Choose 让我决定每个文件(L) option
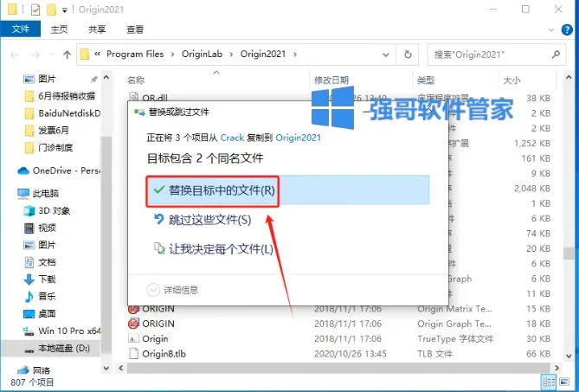The height and width of the screenshot is (392, 579). pos(214,249)
